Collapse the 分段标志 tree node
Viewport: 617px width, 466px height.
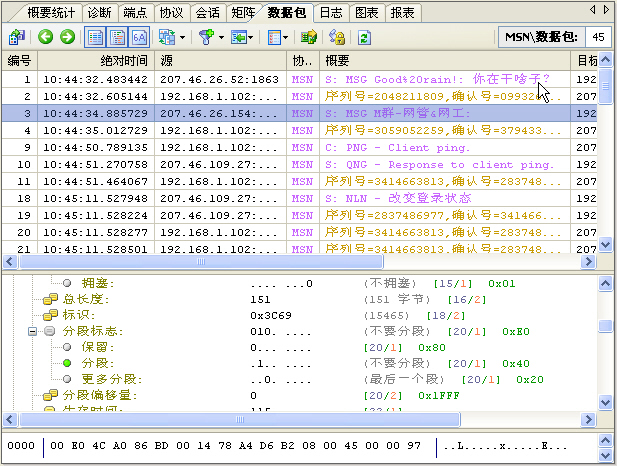click(x=32, y=331)
